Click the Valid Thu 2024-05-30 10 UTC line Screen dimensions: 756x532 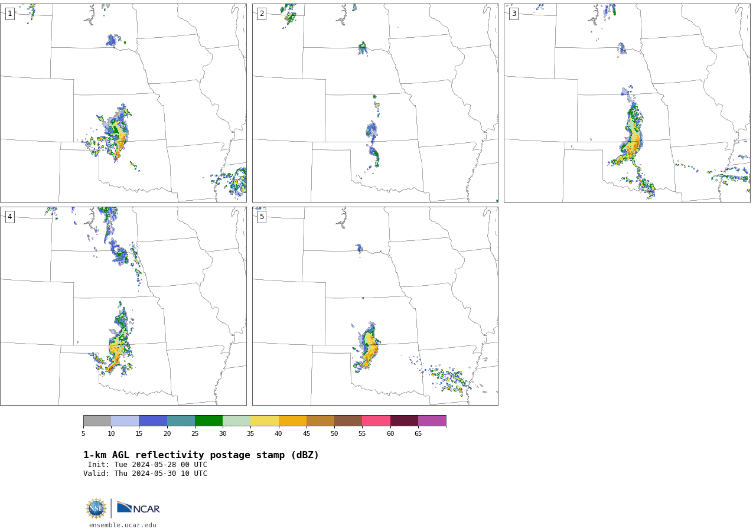[145, 474]
